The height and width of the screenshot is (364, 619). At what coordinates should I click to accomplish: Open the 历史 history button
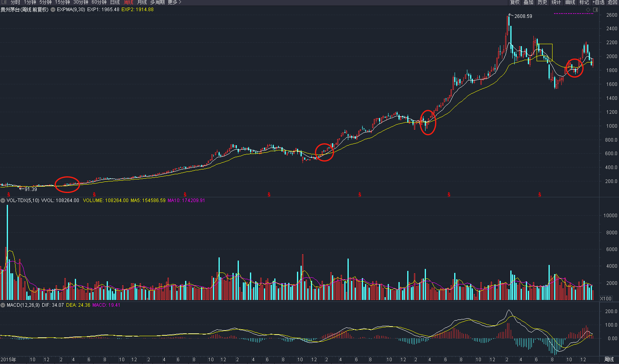(x=542, y=2)
